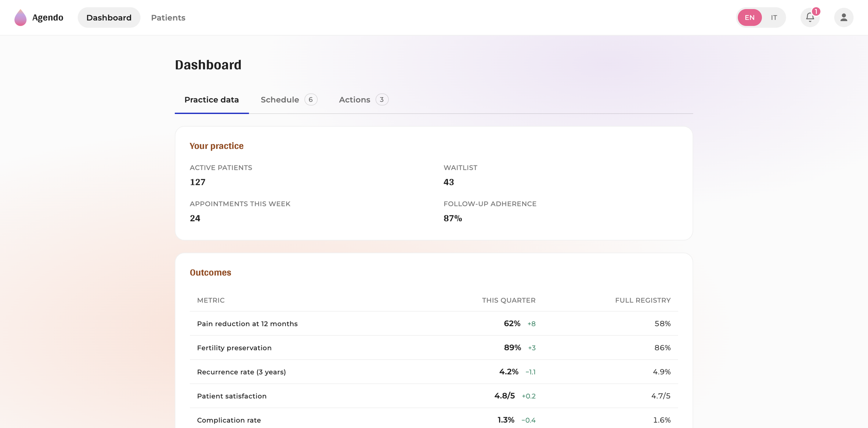This screenshot has height=428, width=868.
Task: Click the Dashboard page title
Action: coord(208,65)
